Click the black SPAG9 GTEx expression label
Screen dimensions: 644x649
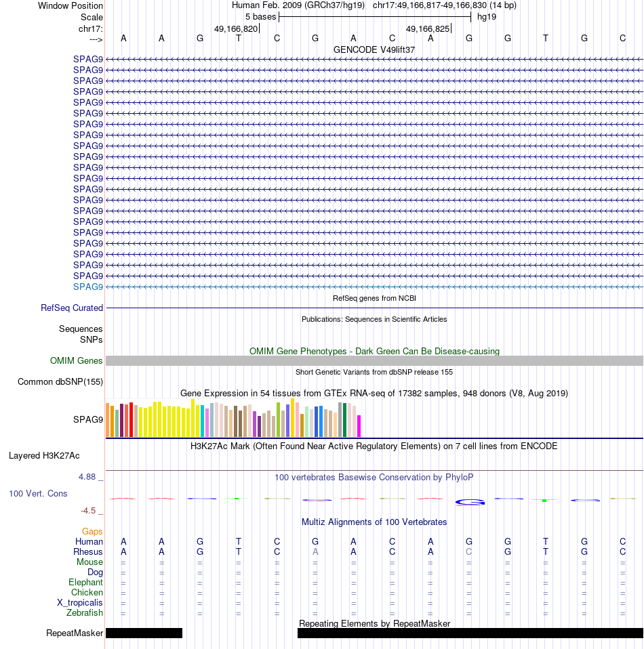[x=88, y=420]
